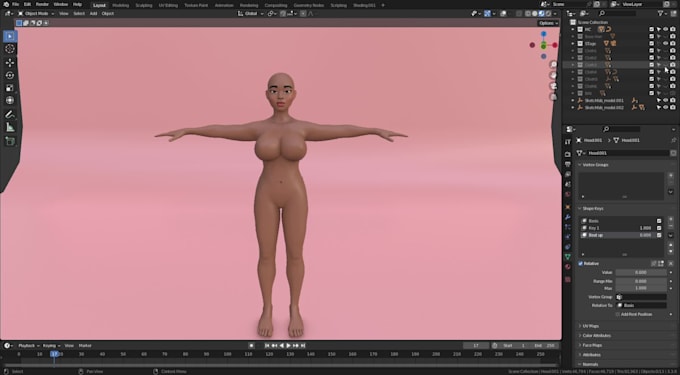This screenshot has height=375, width=680.
Task: Click the camera view gizmo icon
Action: click(553, 86)
